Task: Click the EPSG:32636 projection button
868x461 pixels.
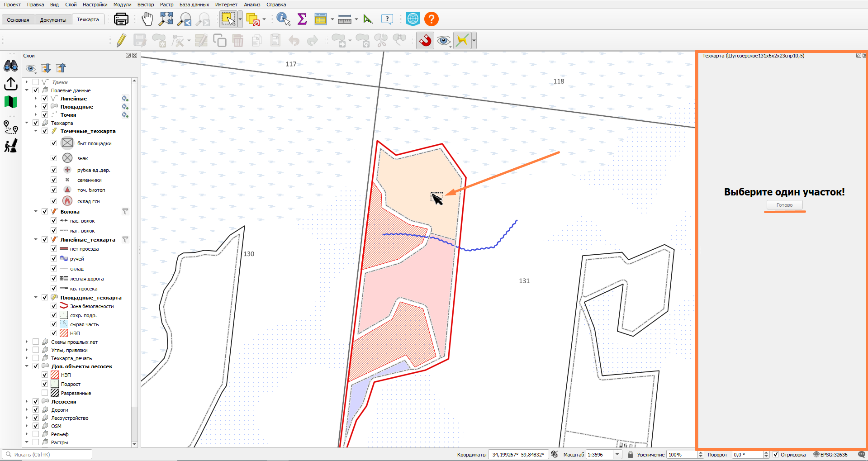Action: (830, 455)
